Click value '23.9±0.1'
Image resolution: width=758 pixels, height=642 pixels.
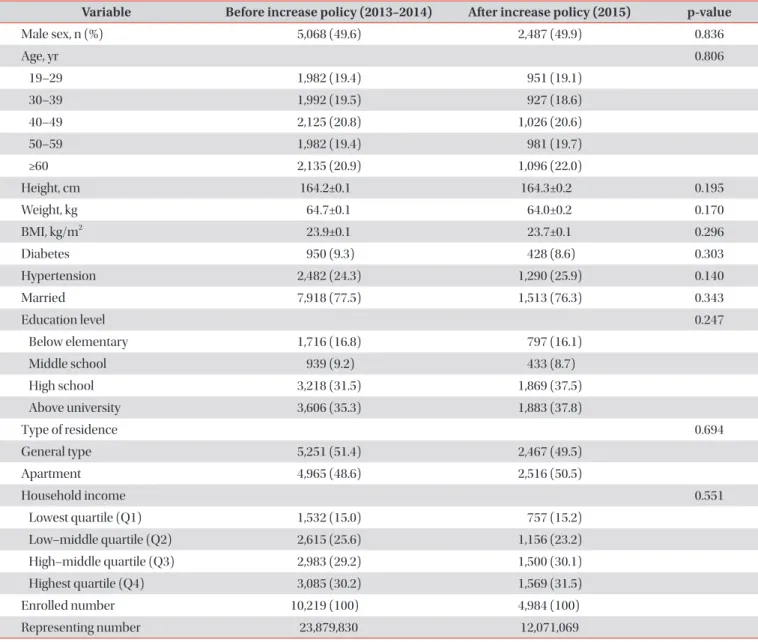(328, 232)
